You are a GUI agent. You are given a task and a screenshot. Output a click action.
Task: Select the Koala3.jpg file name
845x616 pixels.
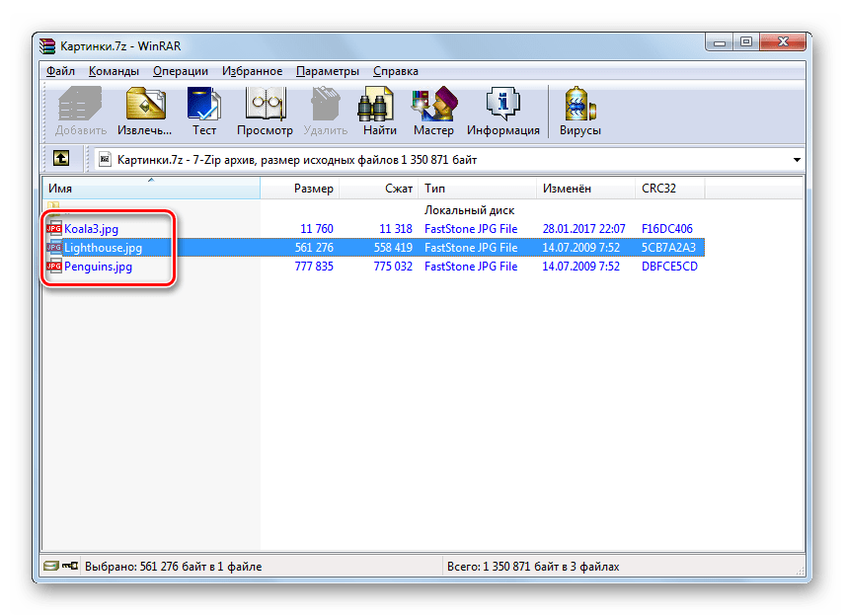coord(91,228)
